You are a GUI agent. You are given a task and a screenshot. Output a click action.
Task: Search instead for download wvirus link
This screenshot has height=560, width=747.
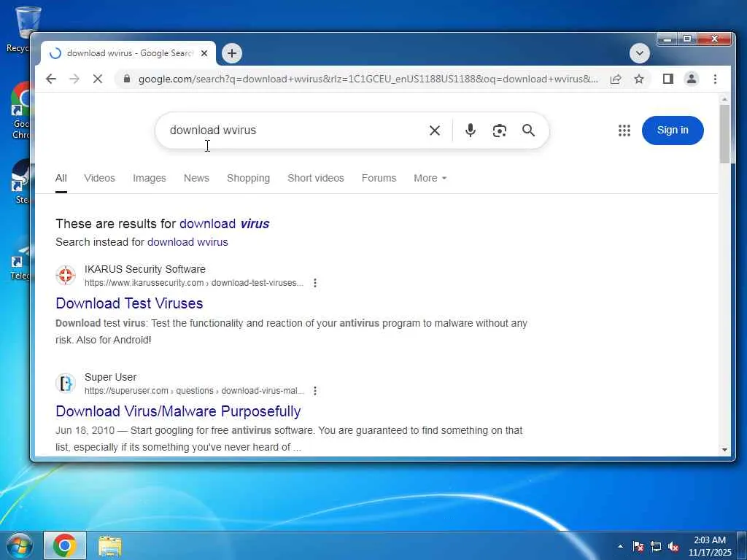[187, 242]
